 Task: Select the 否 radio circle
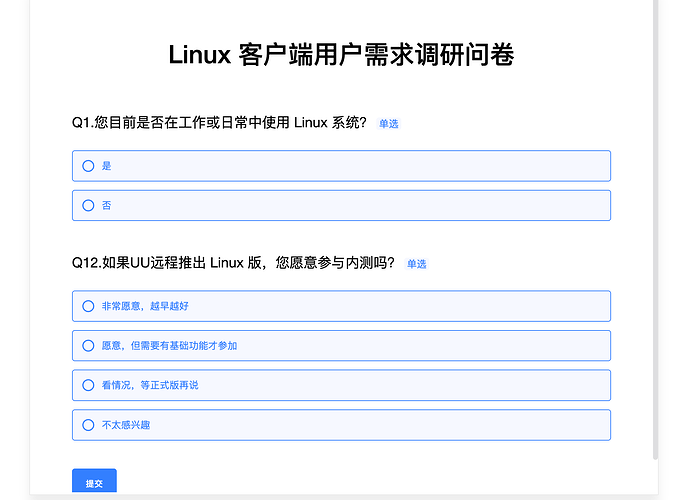tap(88, 205)
